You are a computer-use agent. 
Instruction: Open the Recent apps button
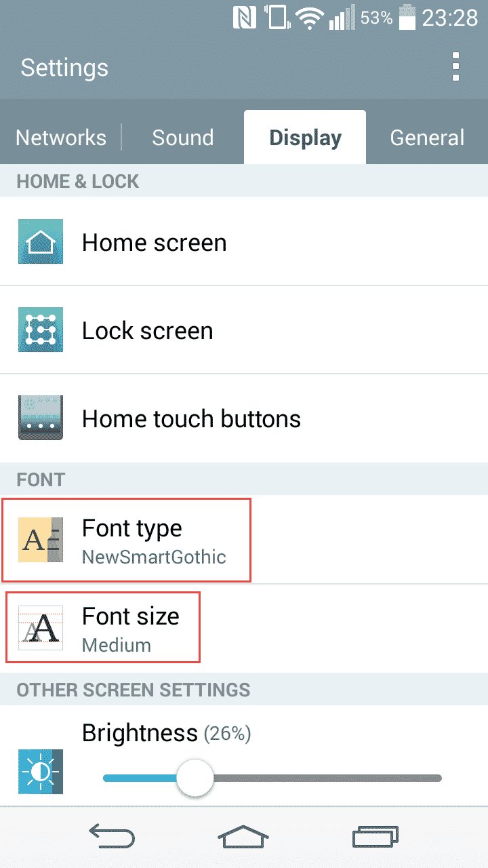click(375, 837)
